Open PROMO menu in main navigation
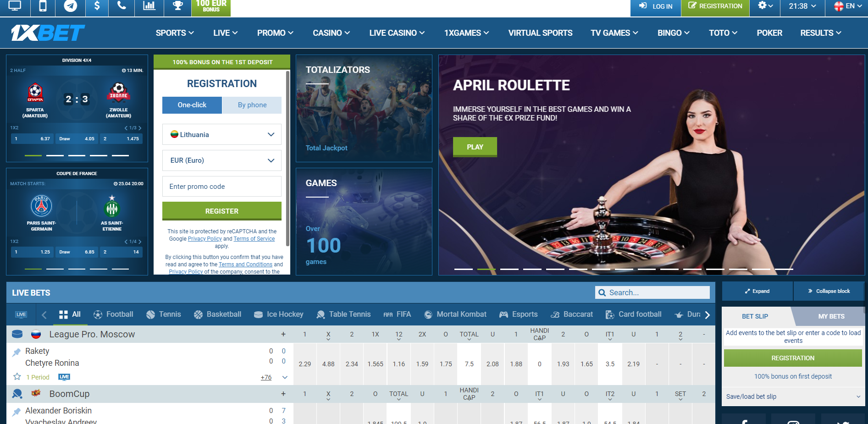This screenshot has width=868, height=424. [x=275, y=33]
